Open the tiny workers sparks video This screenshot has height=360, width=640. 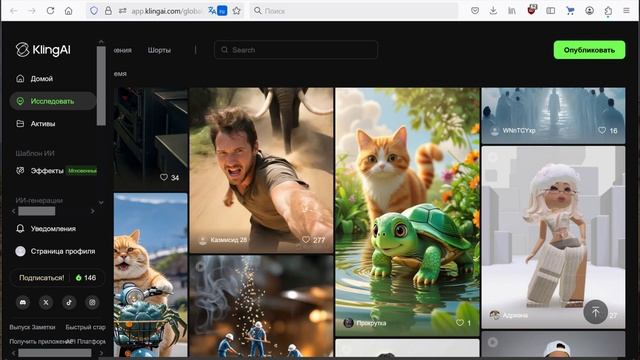point(261,306)
